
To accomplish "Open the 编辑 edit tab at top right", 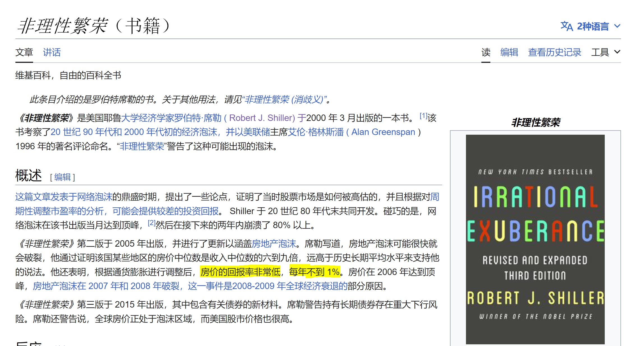I will (509, 52).
